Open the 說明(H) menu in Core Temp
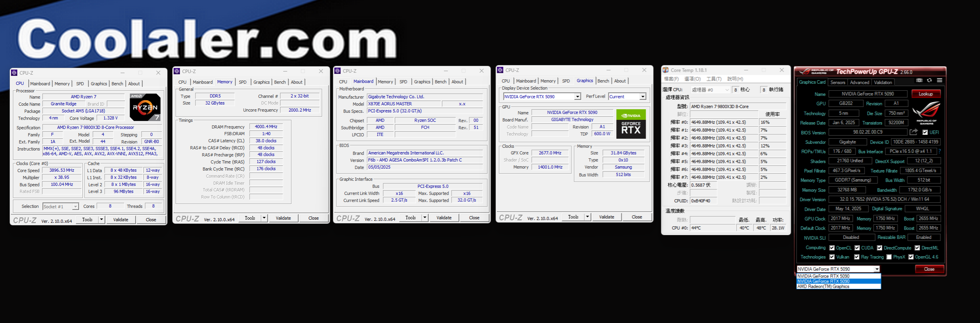 pos(735,79)
